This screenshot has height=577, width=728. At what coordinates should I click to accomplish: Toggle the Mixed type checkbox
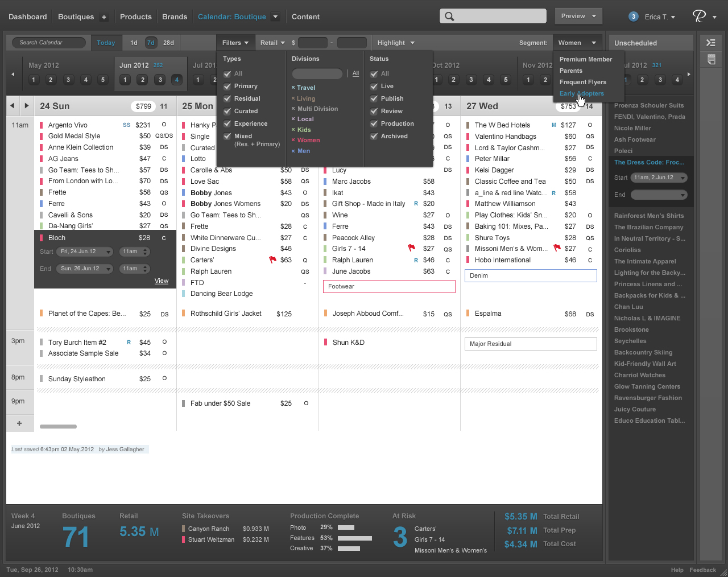pos(227,137)
